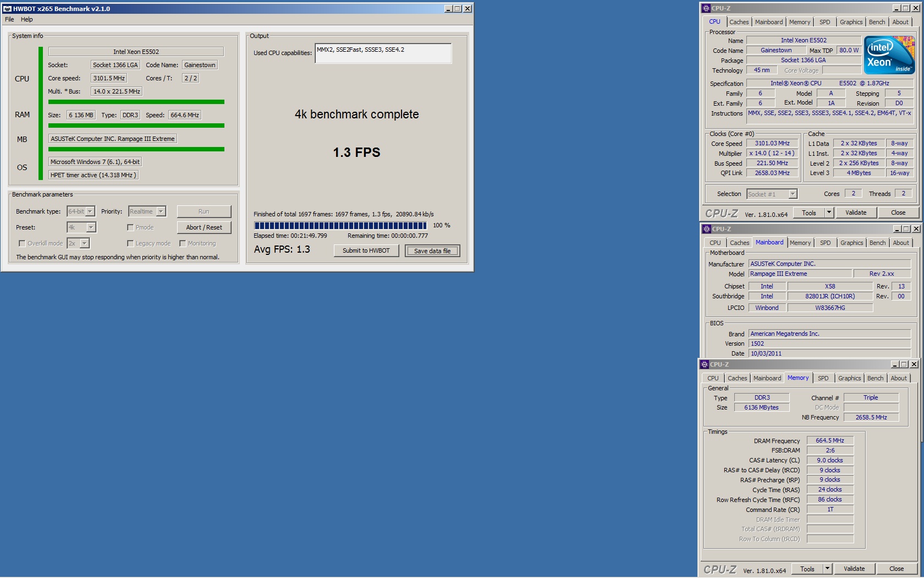The width and height of the screenshot is (924, 578).
Task: Click the Intel Xeon E5502 CPU name field
Action: pos(136,52)
